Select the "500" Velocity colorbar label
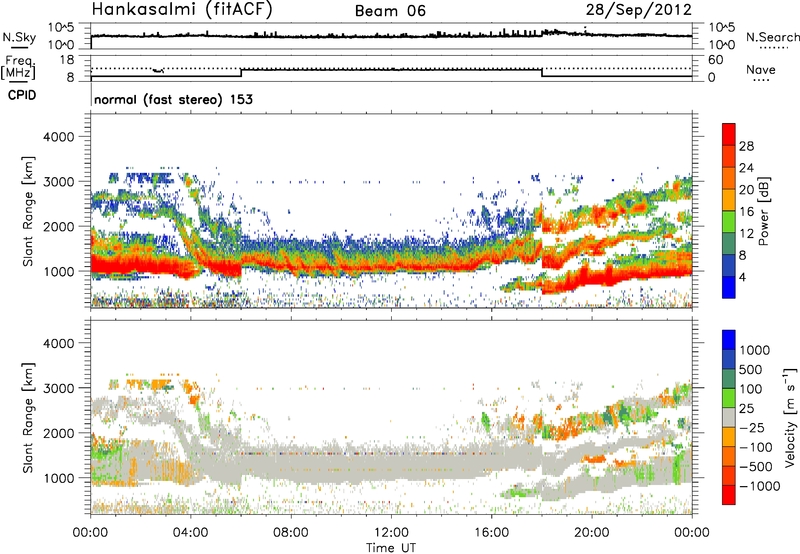 [x=752, y=369]
